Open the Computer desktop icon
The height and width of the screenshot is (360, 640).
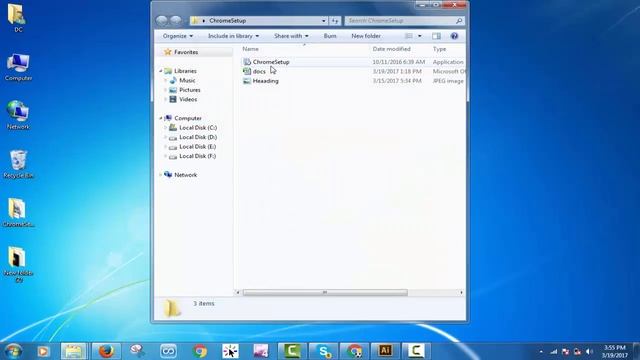click(x=18, y=67)
